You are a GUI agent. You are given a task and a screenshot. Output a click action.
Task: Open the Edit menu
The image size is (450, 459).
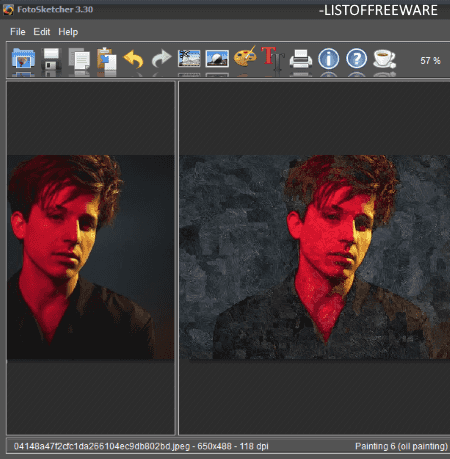pos(42,32)
